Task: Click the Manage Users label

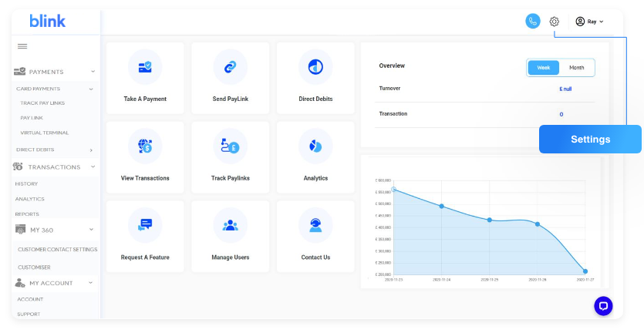Action: (x=230, y=257)
